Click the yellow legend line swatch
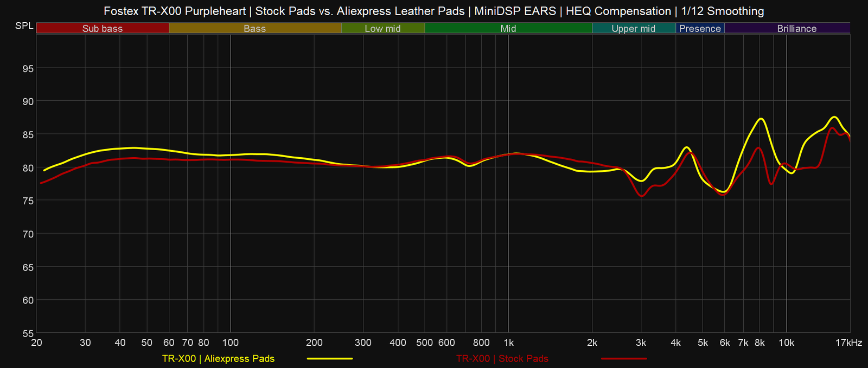Viewport: 868px width, 368px height. 330,359
